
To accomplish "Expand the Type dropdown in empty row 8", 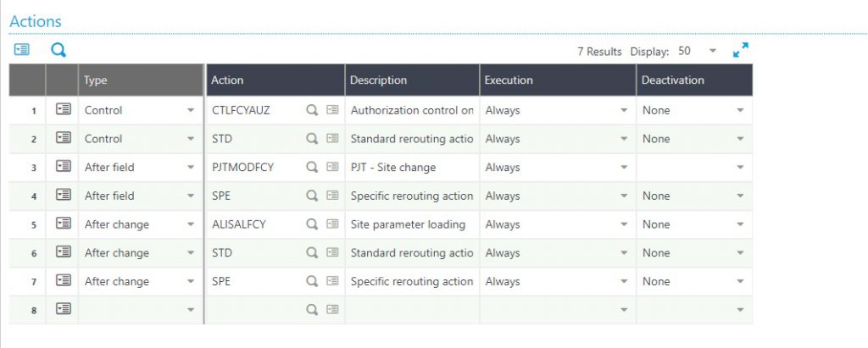I will click(x=191, y=310).
